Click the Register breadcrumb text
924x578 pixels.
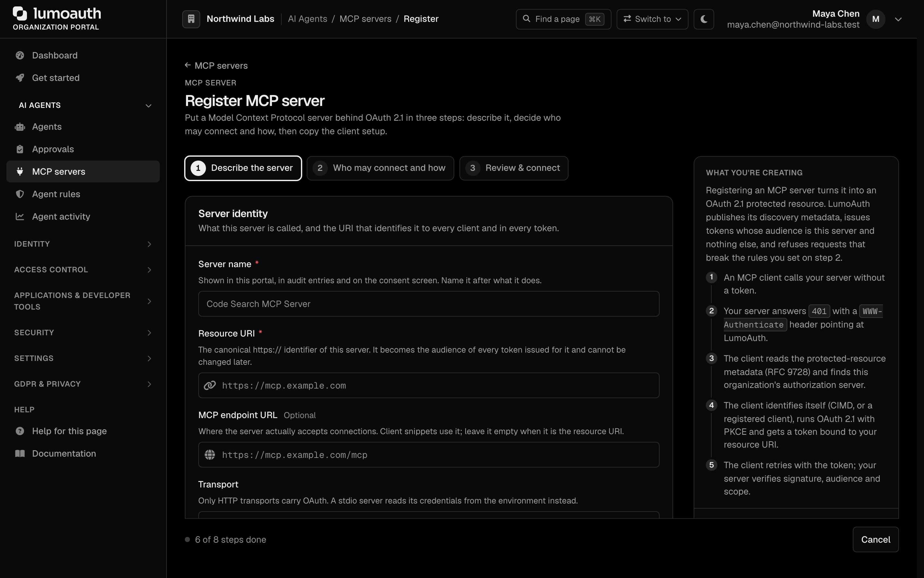coord(421,19)
